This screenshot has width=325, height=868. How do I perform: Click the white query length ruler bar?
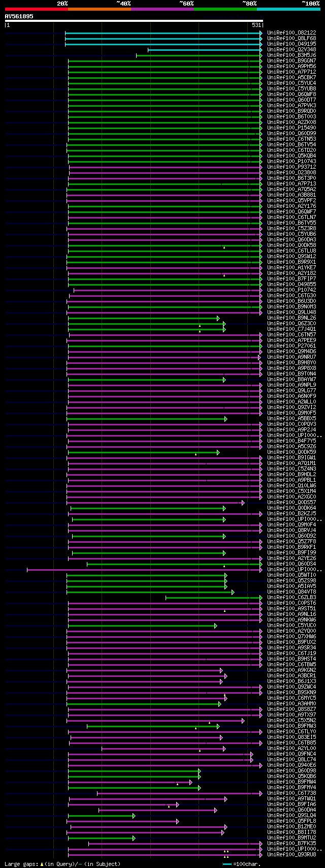(134, 21)
